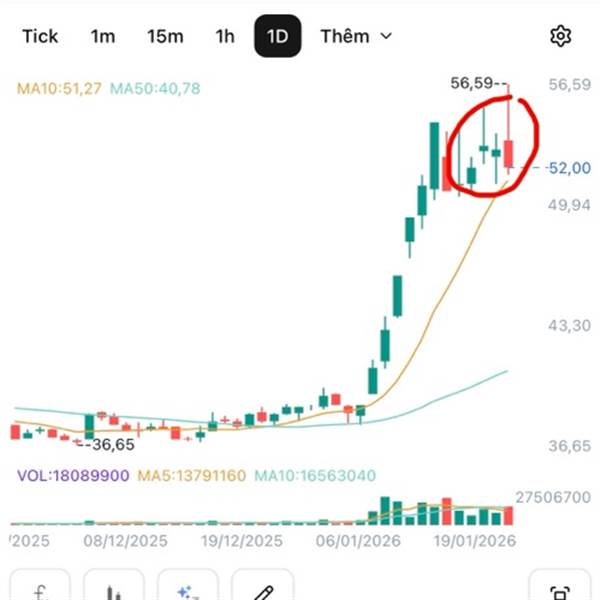600x600 pixels.
Task: Select the 1D timeframe tab
Action: pos(277,37)
